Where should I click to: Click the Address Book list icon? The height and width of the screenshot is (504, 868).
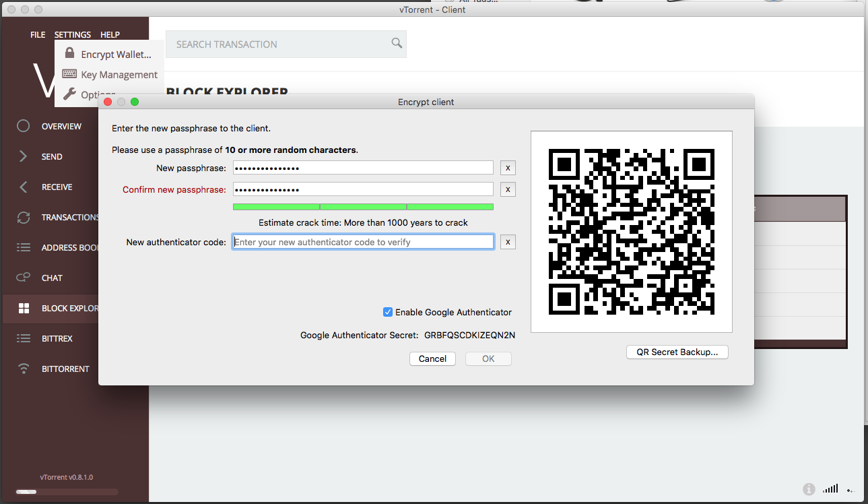point(24,247)
